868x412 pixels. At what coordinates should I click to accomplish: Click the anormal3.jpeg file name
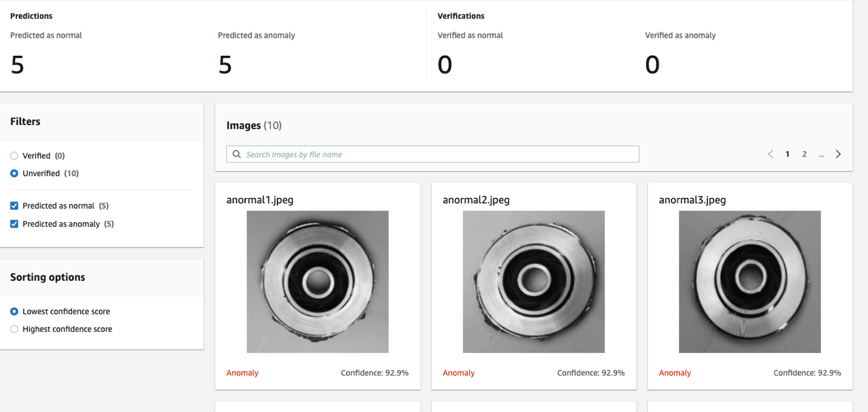pos(692,200)
